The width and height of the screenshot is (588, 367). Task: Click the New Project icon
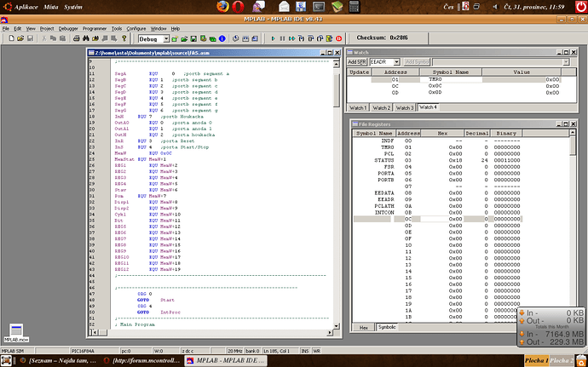tap(175, 38)
